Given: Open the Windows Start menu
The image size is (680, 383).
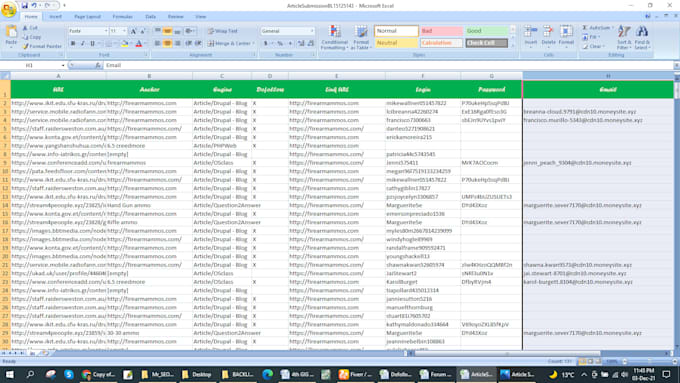Looking at the screenshot, I should pos(9,374).
